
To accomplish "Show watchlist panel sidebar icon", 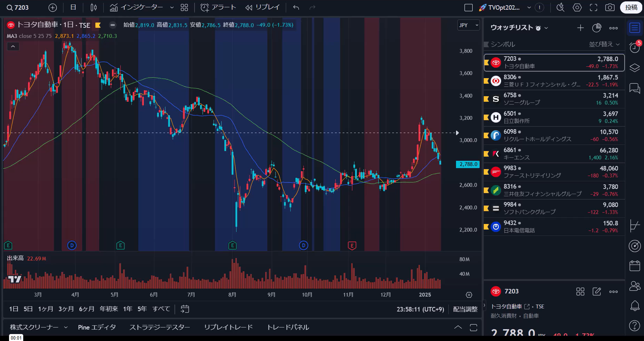I will pos(635,28).
